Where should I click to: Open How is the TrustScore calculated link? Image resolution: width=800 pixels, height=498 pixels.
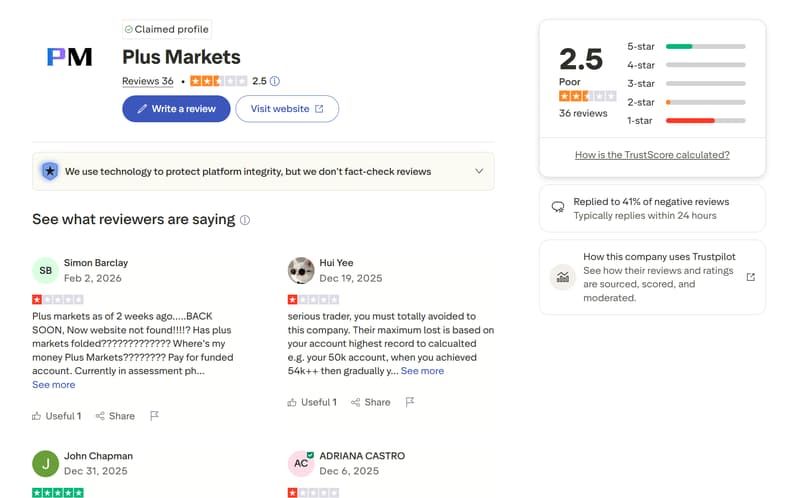(652, 155)
